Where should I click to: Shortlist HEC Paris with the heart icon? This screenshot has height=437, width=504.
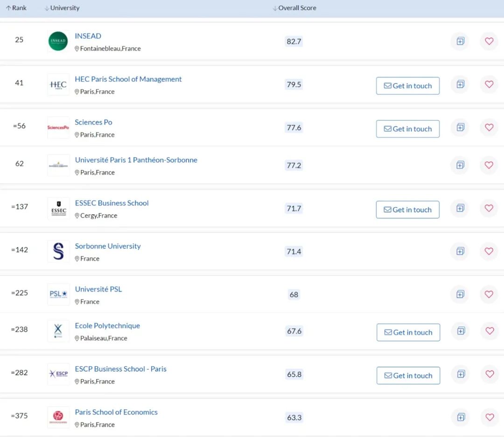tap(489, 84)
